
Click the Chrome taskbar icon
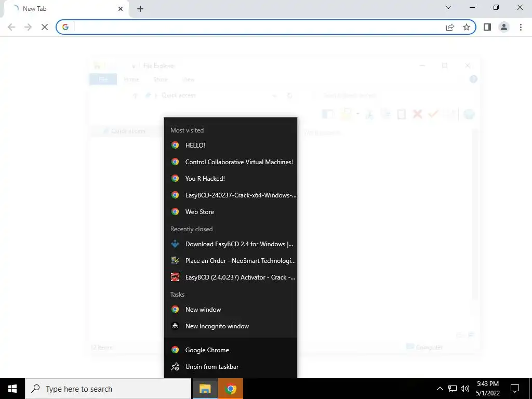tap(230, 389)
